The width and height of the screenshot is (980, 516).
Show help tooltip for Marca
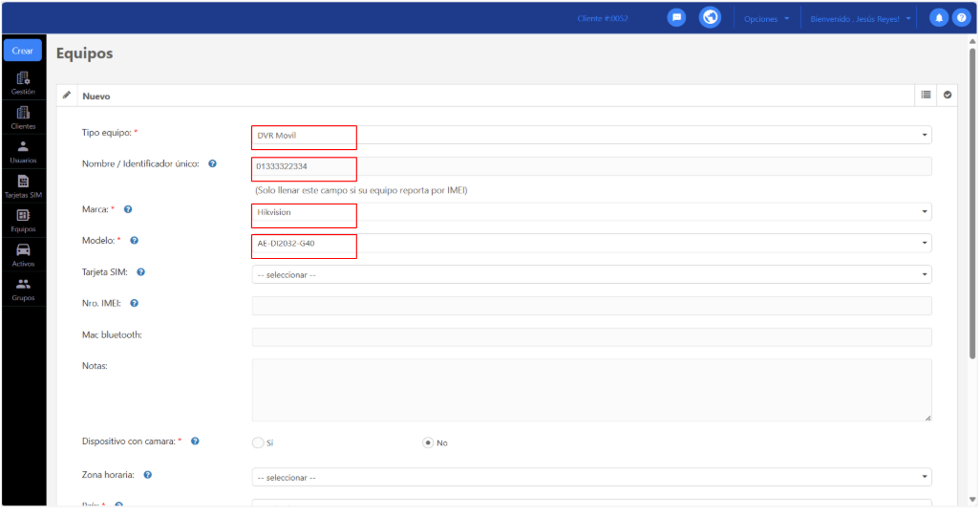point(128,209)
